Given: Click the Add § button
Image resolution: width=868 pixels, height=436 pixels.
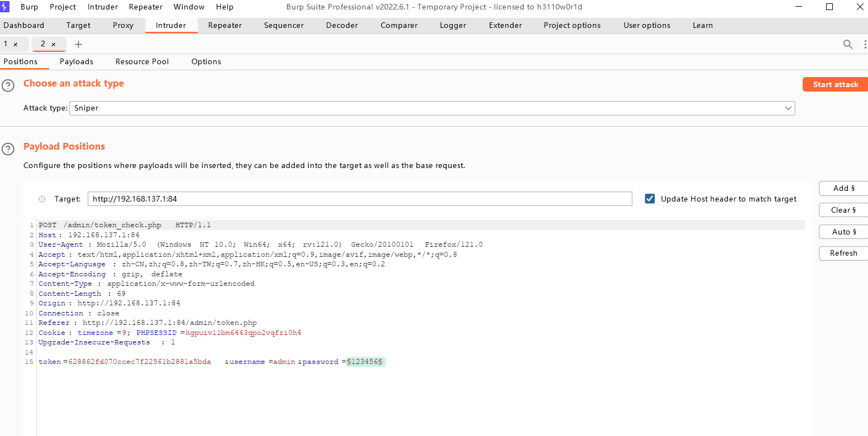Looking at the screenshot, I should pos(843,188).
